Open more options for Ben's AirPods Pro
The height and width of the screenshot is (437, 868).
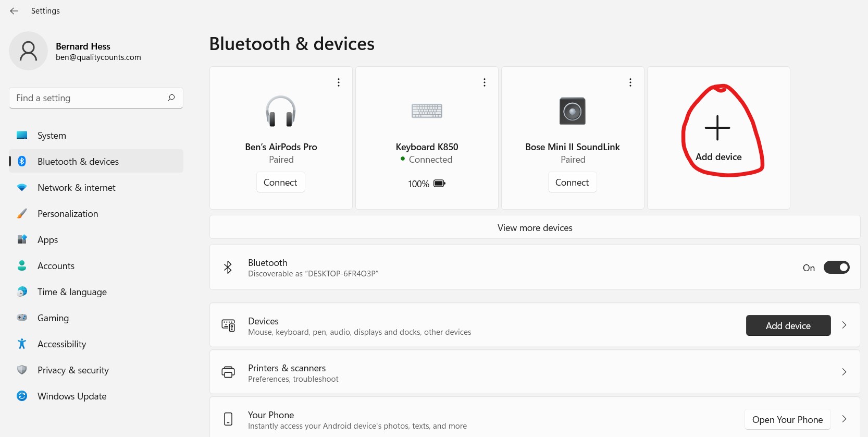tap(339, 82)
